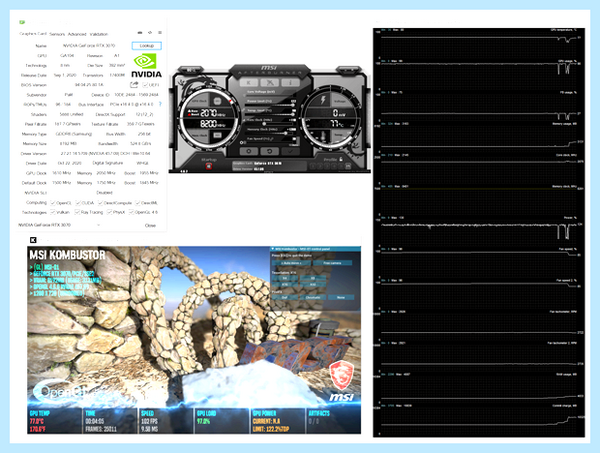The width and height of the screenshot is (600, 453).
Task: Click Kombustor Free camera button
Action: coord(333,263)
